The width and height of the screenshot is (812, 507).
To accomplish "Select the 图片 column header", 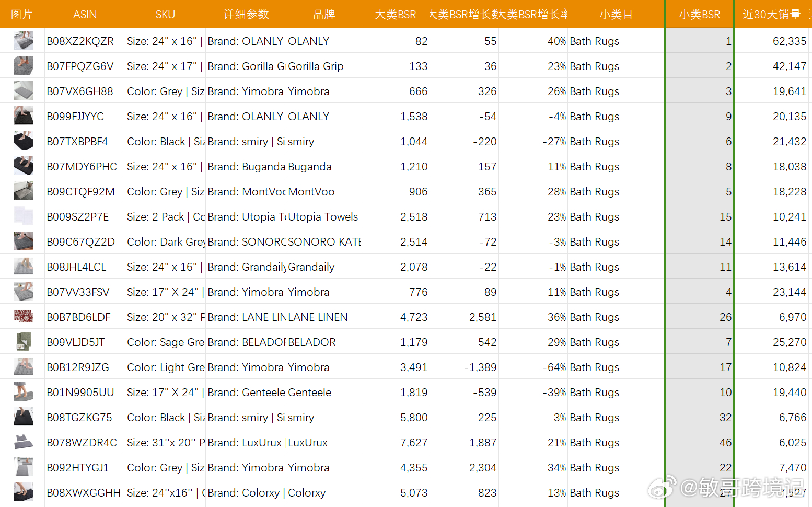I will click(22, 14).
